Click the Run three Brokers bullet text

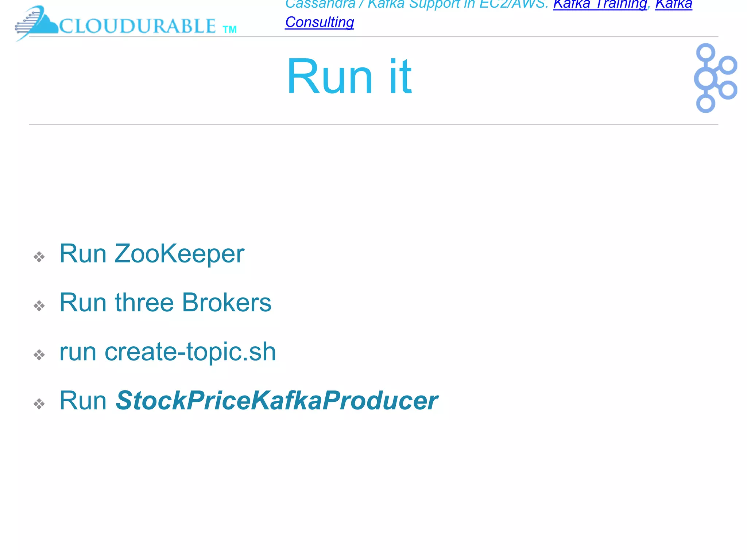(165, 303)
